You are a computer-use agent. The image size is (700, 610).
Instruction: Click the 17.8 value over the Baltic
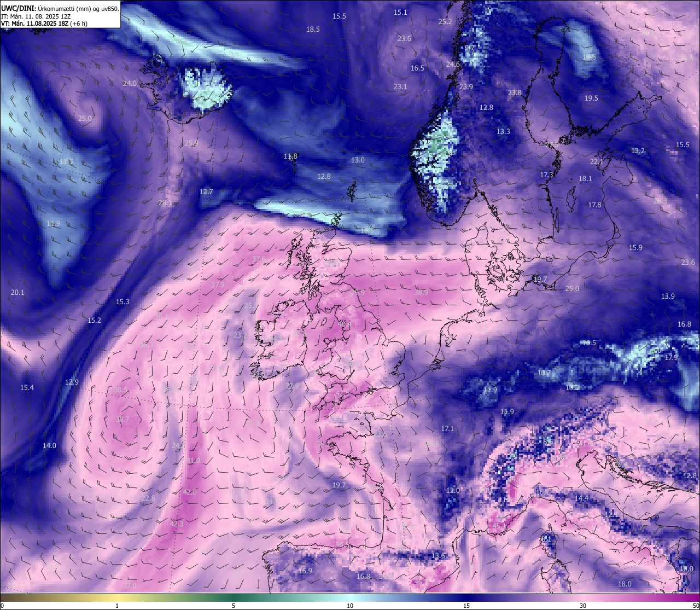594,205
